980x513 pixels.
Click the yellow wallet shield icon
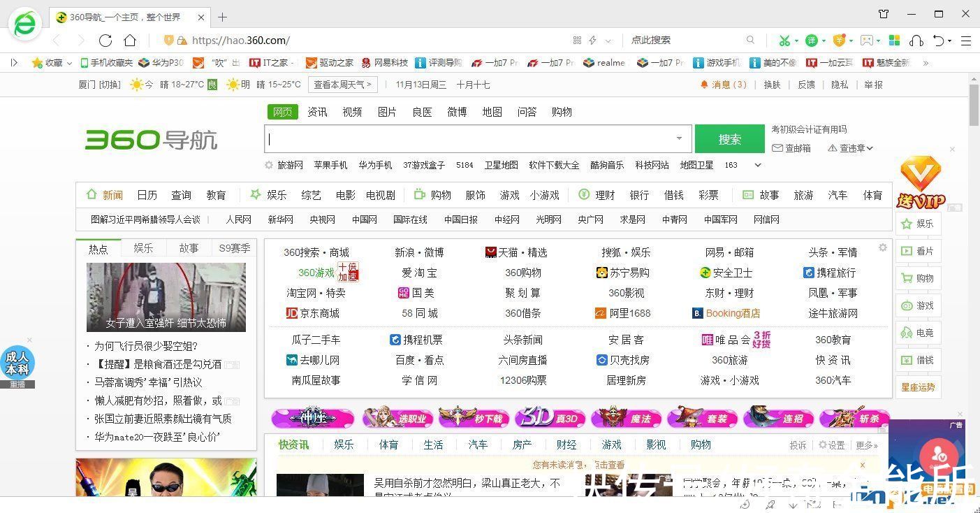pyautogui.click(x=839, y=41)
